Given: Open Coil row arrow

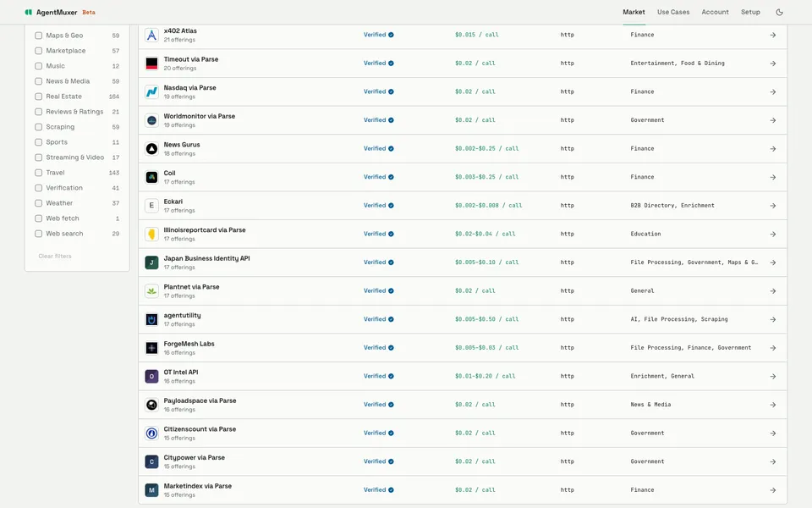Looking at the screenshot, I should (772, 177).
